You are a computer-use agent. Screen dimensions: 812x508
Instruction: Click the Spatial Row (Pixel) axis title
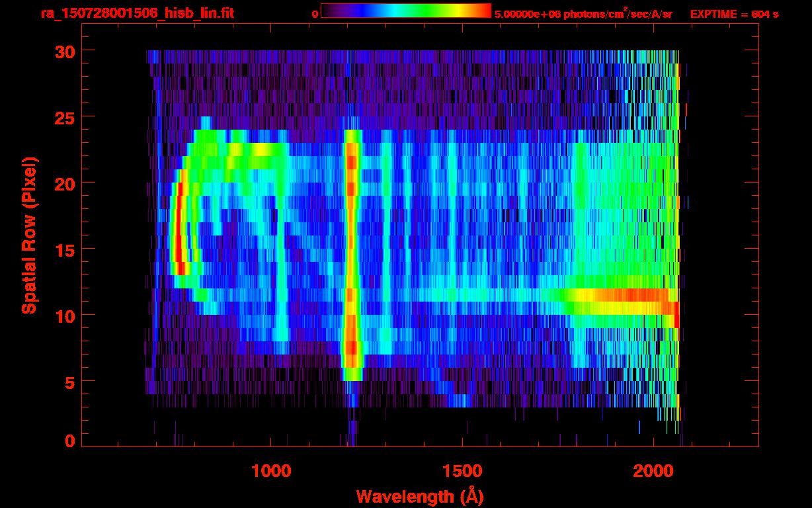(28, 235)
